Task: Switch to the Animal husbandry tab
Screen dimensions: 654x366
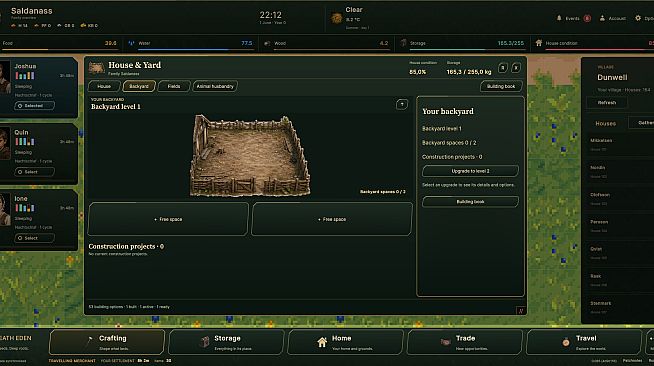Action: click(x=215, y=86)
